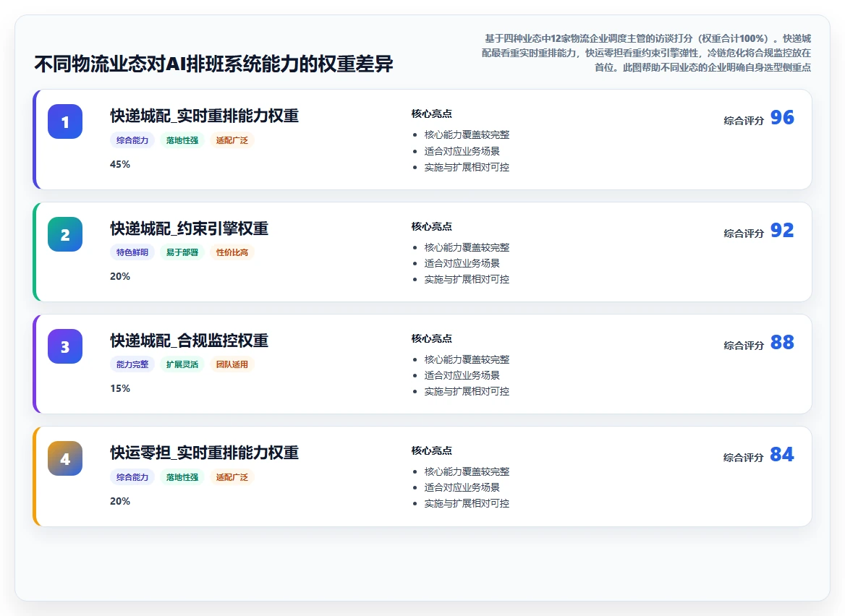The height and width of the screenshot is (616, 845).
Task: Click 核心能力覆盖较完整 bullet in card 3
Action: pyautogui.click(x=467, y=359)
